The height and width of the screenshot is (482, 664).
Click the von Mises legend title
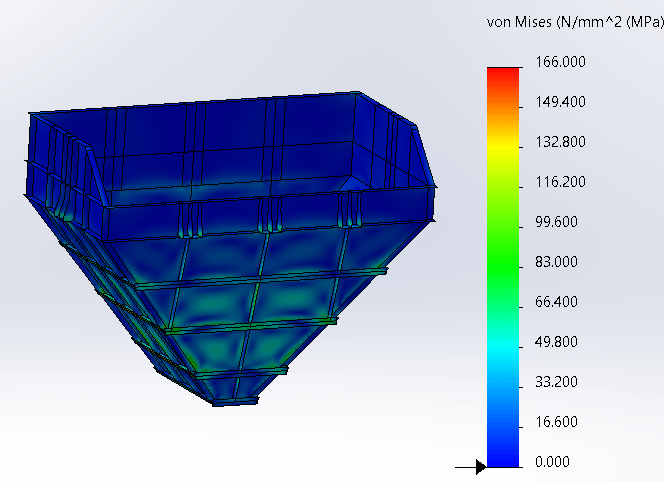[575, 22]
